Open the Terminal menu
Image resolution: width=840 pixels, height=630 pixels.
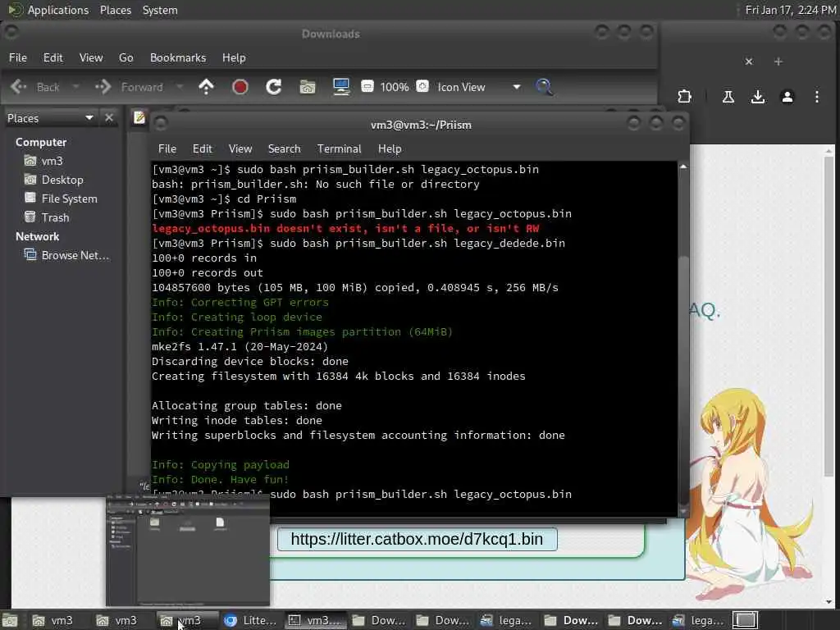point(339,149)
